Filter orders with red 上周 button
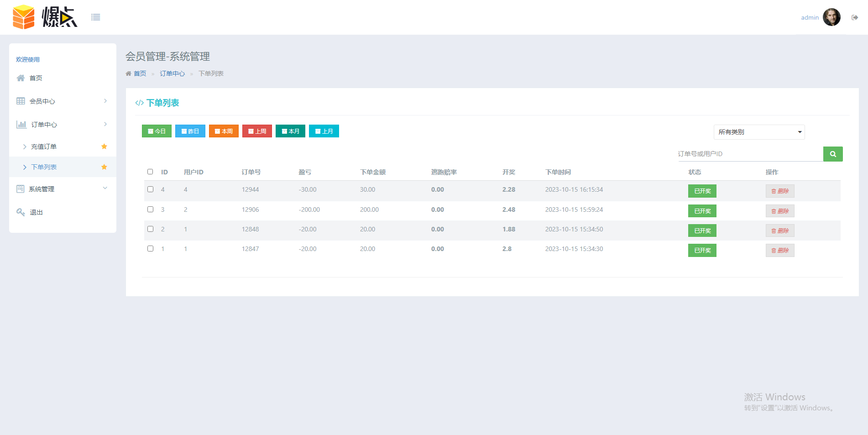 click(257, 131)
